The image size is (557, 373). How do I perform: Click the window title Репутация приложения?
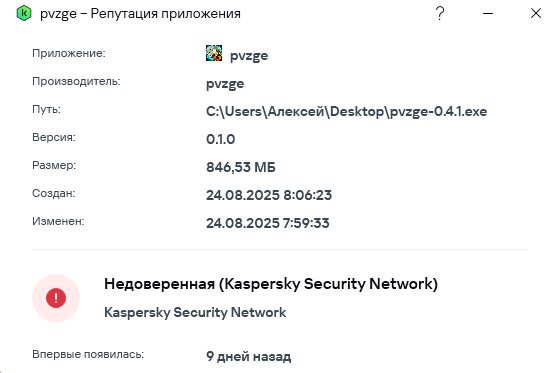[x=166, y=13]
